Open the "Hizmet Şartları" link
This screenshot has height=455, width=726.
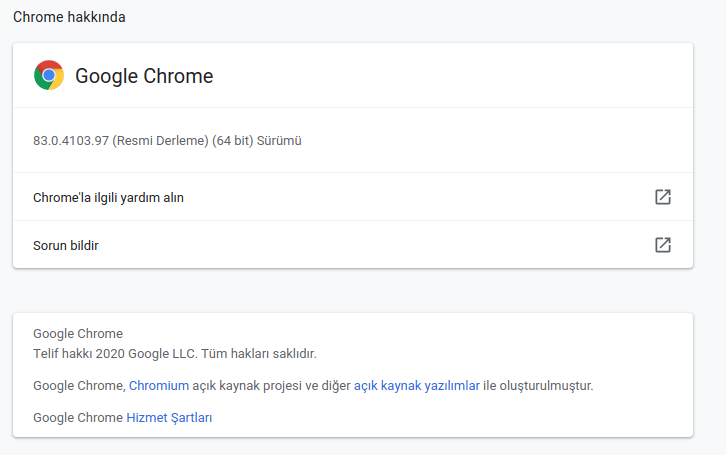(169, 418)
